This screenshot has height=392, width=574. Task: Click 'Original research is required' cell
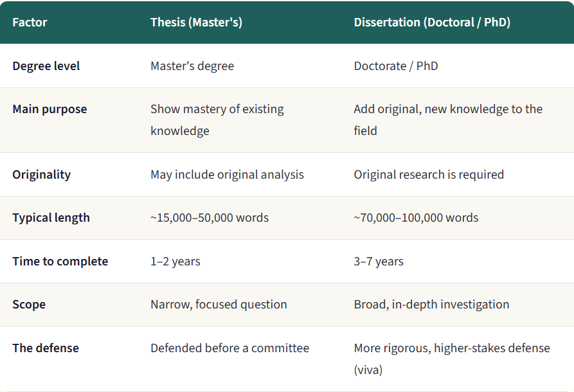tap(429, 175)
